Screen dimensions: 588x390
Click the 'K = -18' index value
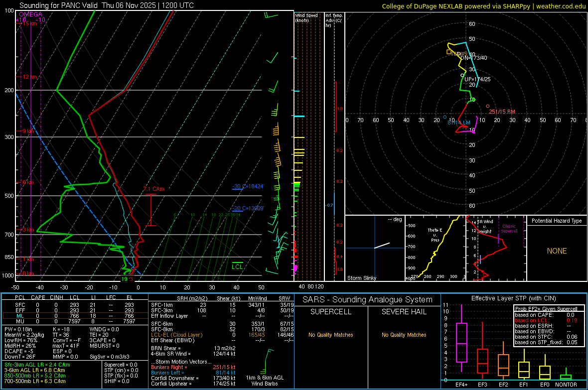pos(61,329)
